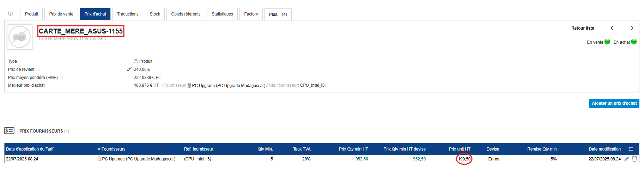Click the Retour liste link
This screenshot has height=177, width=644.
point(583,28)
